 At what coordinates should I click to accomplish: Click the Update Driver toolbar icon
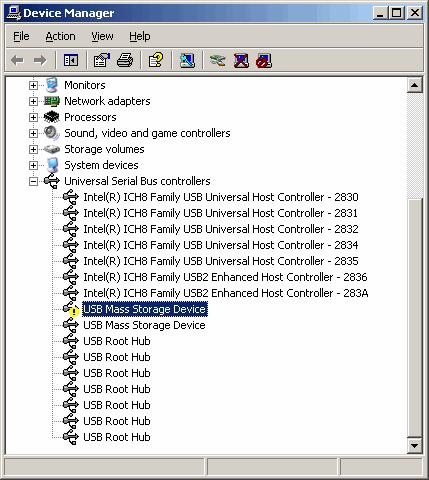point(218,60)
